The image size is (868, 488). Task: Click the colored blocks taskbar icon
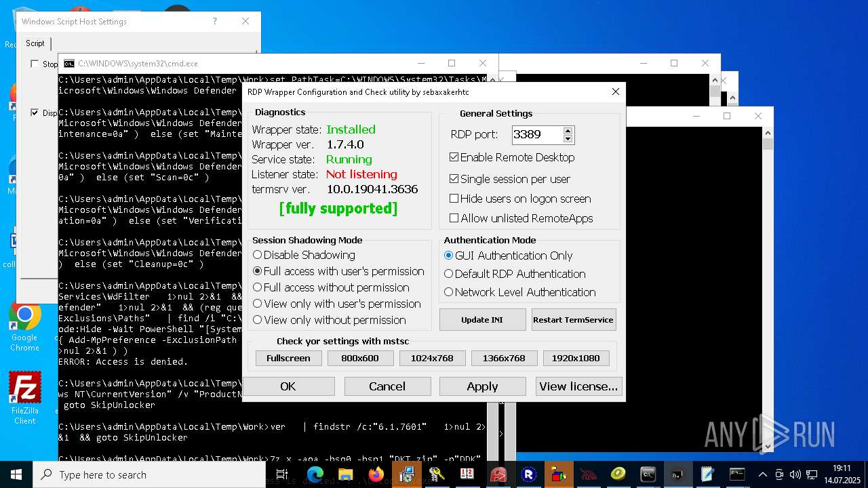559,474
